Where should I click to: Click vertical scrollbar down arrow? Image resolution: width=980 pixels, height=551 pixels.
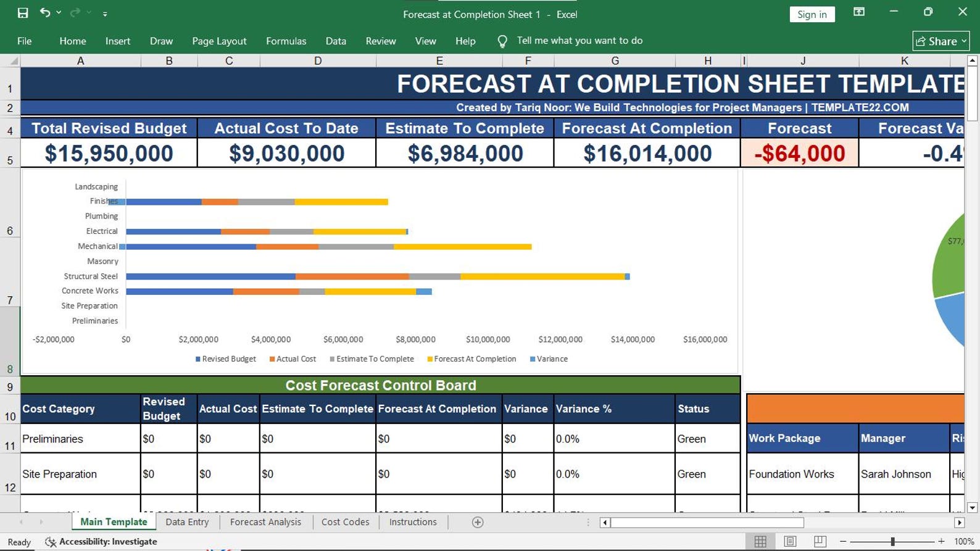[x=972, y=508]
